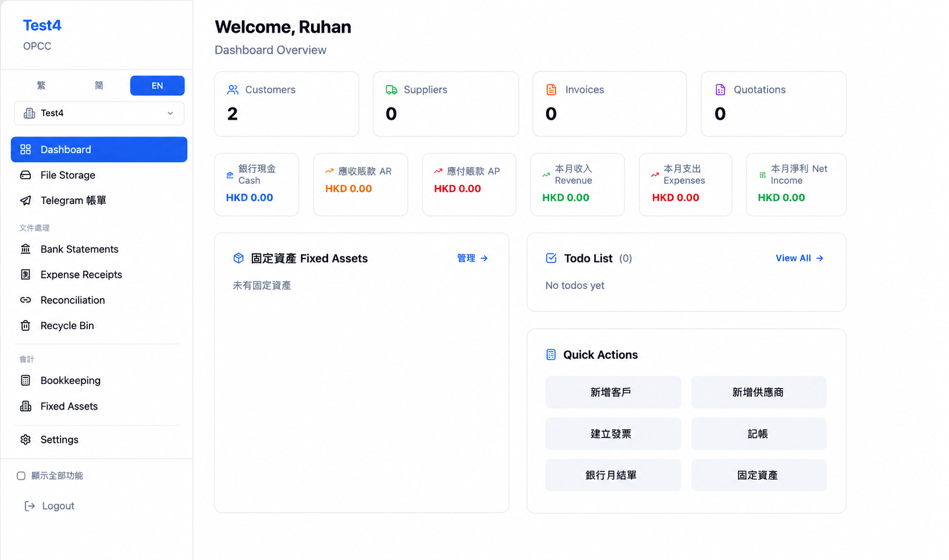This screenshot has width=949, height=560.
Task: Click the Invoices card label
Action: pos(584,90)
